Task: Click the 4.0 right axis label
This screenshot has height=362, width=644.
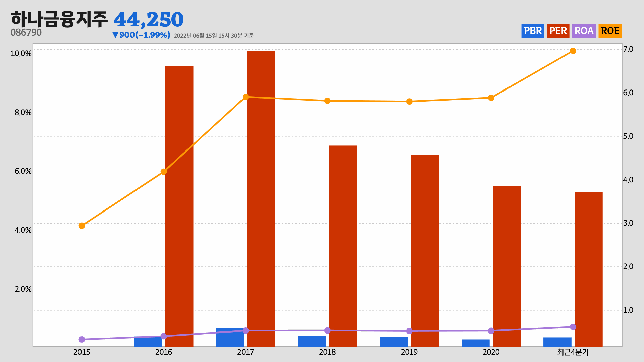Action: tap(628, 180)
